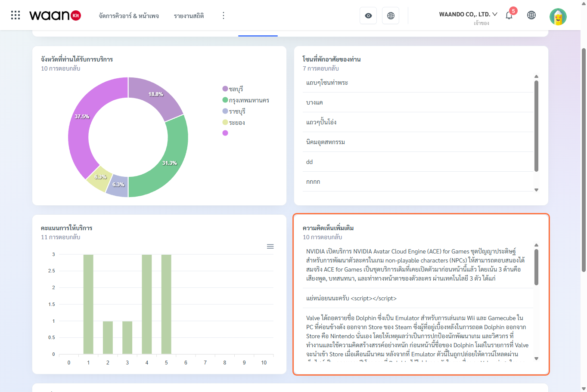Select the blue 6.3% donut segment
The image size is (587, 392).
tap(118, 186)
